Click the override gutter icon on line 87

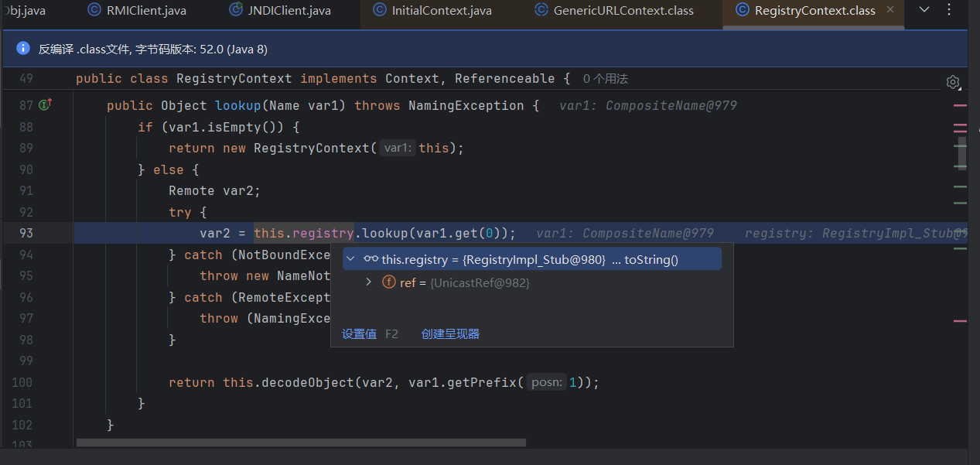coord(46,105)
